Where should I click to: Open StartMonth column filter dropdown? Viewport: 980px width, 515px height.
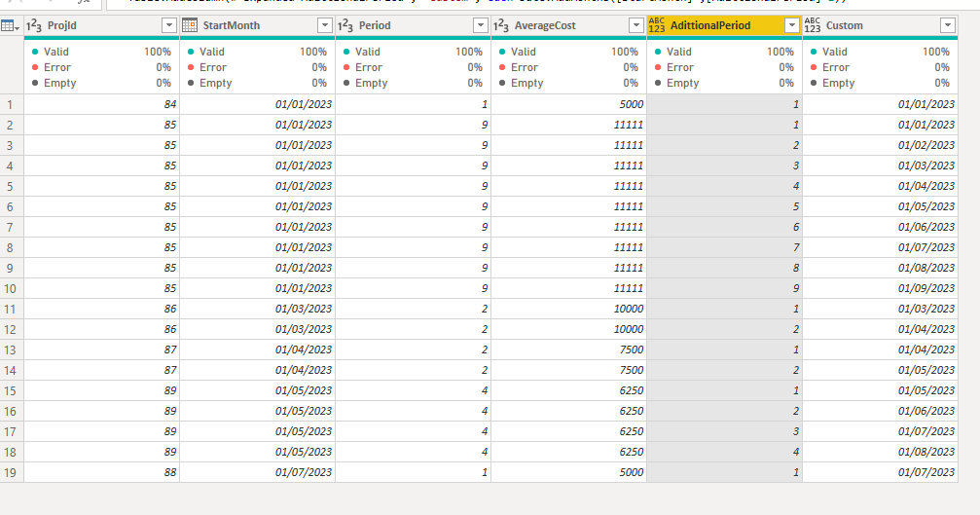(324, 25)
